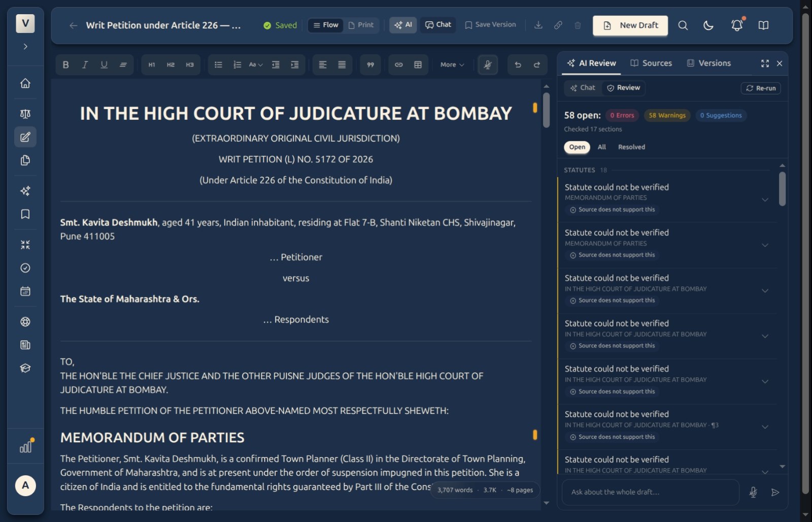Click the undo arrow icon
Viewport: 812px width, 522px height.
[x=518, y=64]
